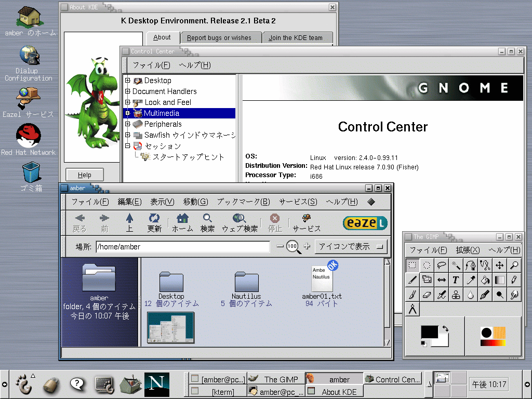The width and height of the screenshot is (532, 399).
Task: Expand the Sawfish window manager tree node
Action: (x=128, y=135)
